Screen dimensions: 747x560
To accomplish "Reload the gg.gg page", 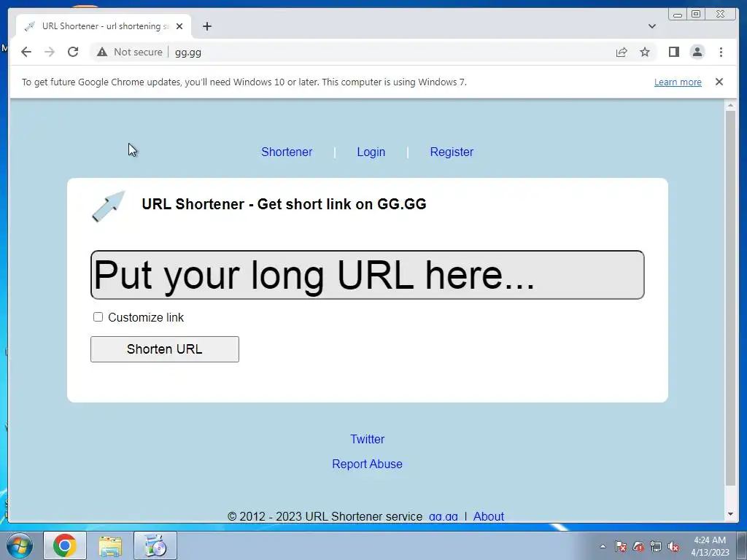I will coord(73,52).
